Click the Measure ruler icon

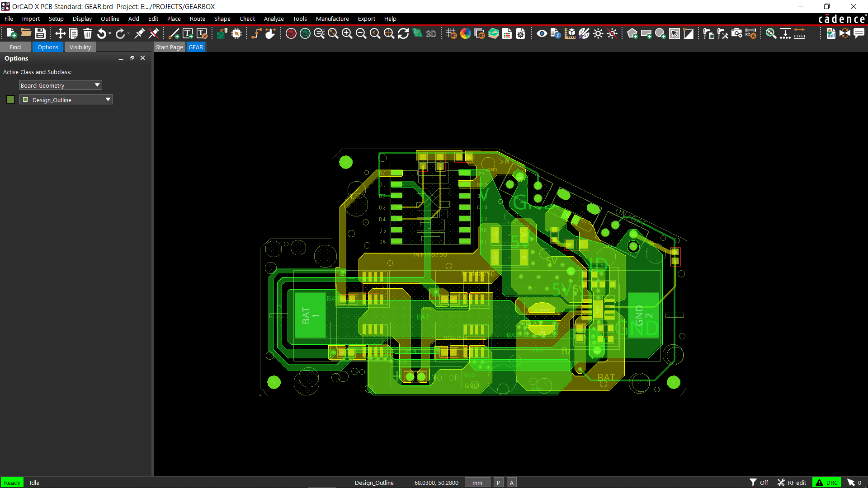[799, 33]
